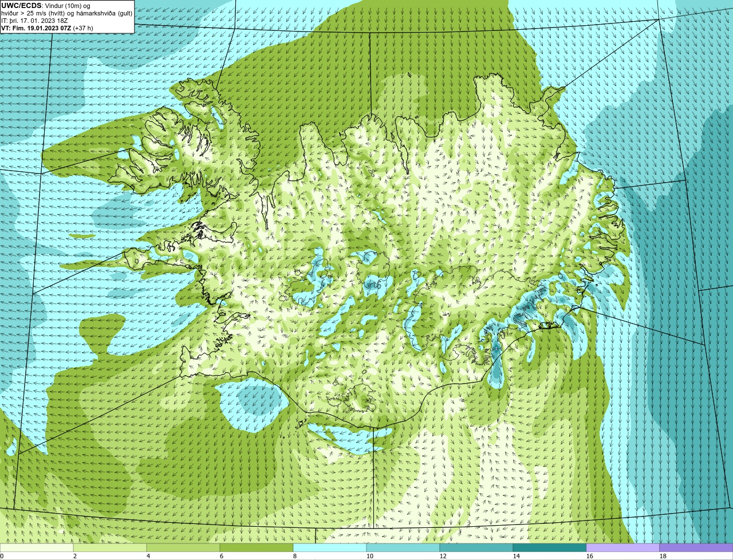
Task: Click the purple legend swatch above 18 m/s
Action: pyautogui.click(x=696, y=548)
